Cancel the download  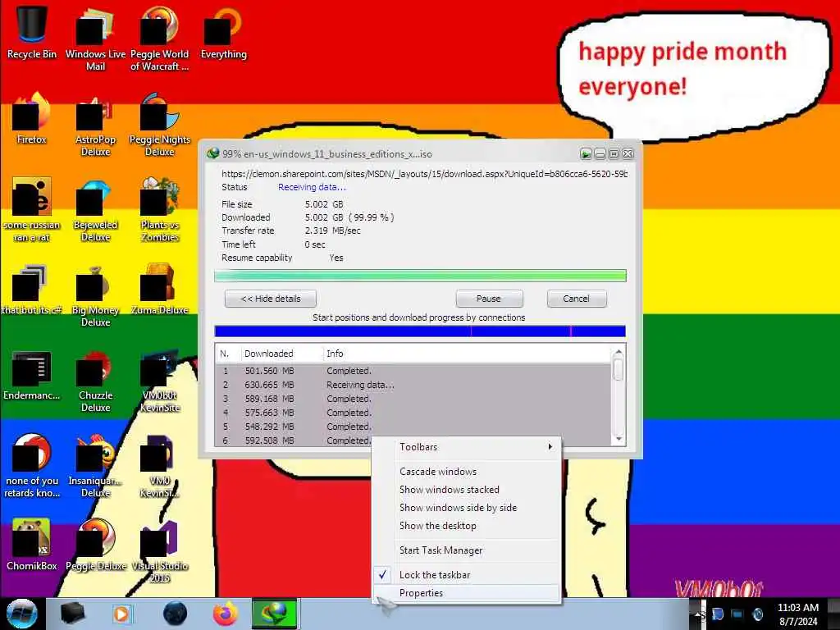[x=577, y=299]
